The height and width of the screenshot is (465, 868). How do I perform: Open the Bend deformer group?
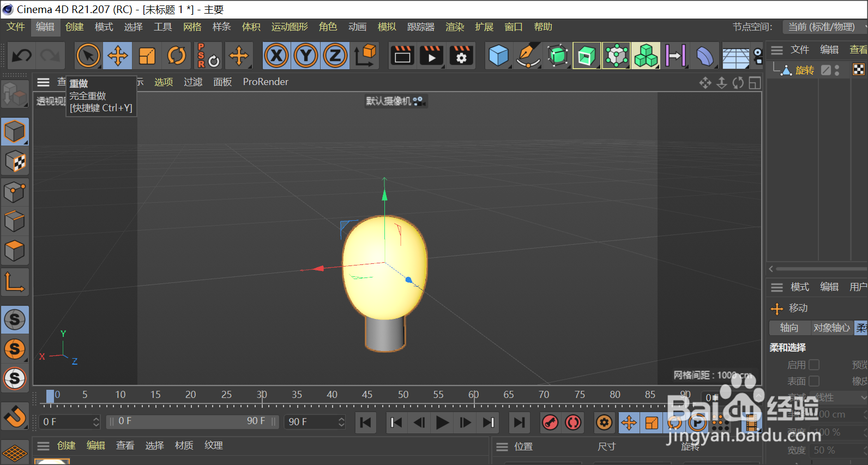(x=704, y=56)
